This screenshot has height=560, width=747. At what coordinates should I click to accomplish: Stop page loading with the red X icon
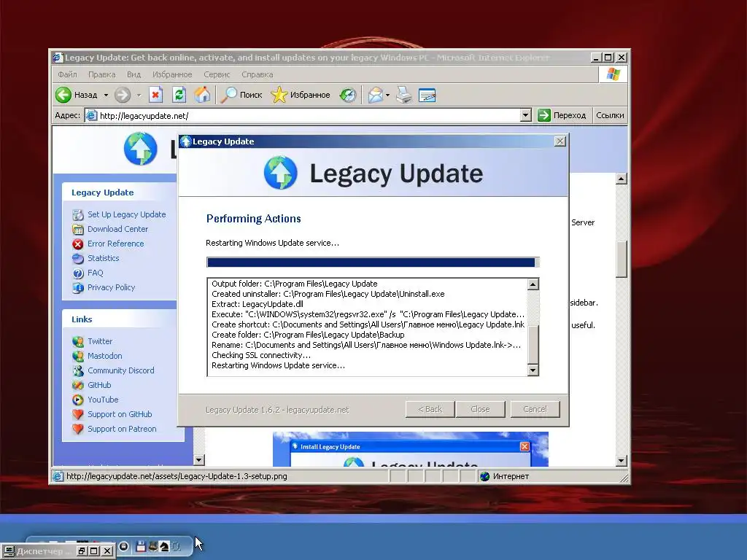[156, 95]
